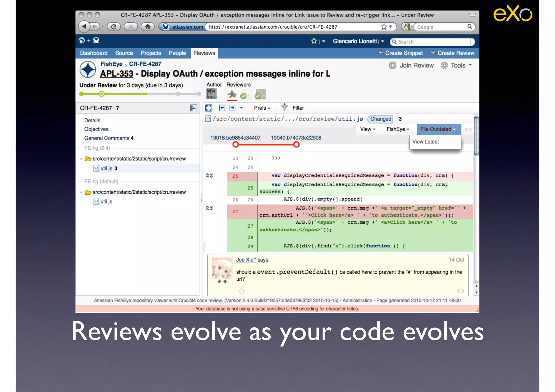Reload the page with refresh icon
555x392 pixels.
pyautogui.click(x=114, y=27)
